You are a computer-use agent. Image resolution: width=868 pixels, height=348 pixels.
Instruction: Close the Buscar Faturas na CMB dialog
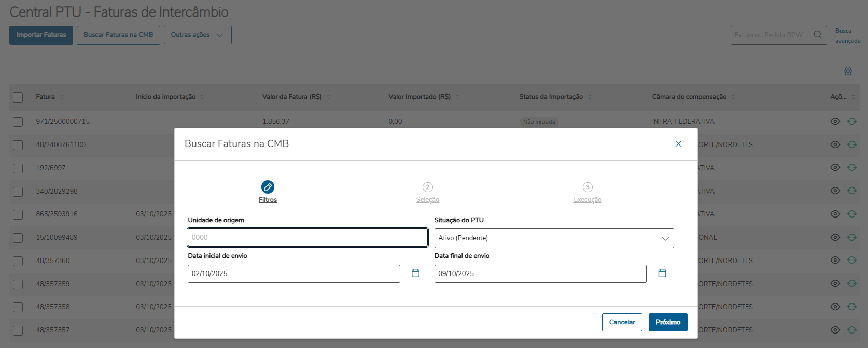678,144
